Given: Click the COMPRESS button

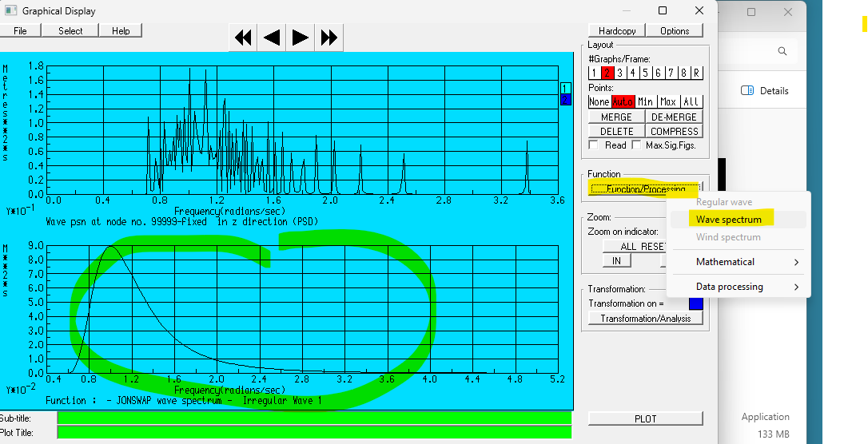Looking at the screenshot, I should coord(674,131).
